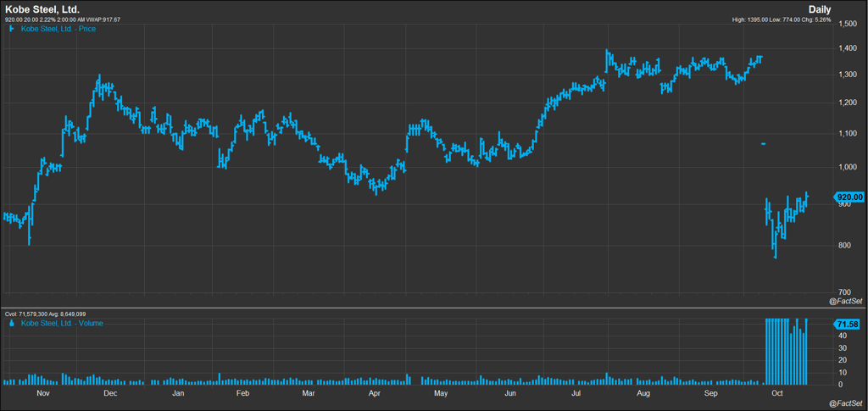
Task: Click the 'Cvol: 71,579,300 Avg: 8,649,099' text
Action: click(46, 314)
